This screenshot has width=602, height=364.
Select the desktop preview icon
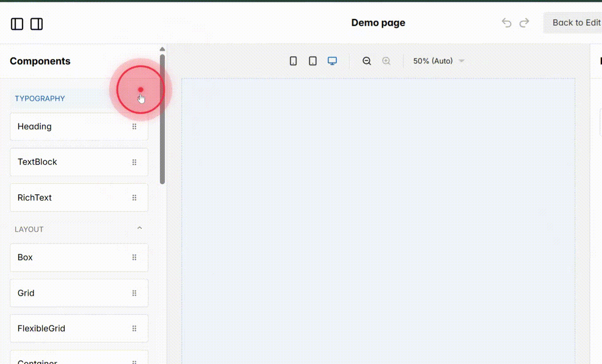(332, 61)
